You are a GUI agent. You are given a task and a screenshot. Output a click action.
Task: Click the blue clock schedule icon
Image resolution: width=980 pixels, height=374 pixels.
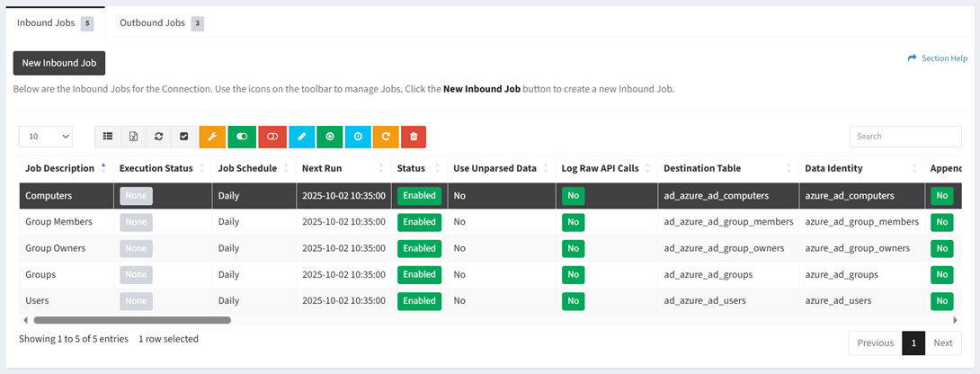pos(358,137)
